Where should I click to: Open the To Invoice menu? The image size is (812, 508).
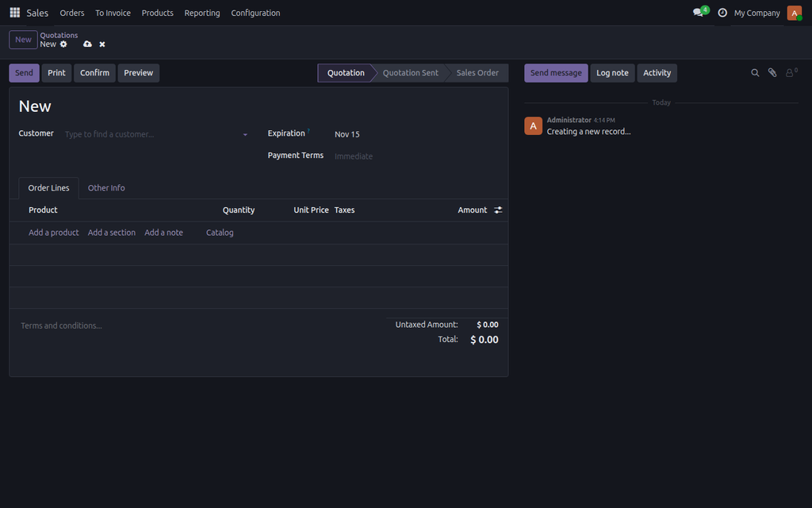click(113, 13)
